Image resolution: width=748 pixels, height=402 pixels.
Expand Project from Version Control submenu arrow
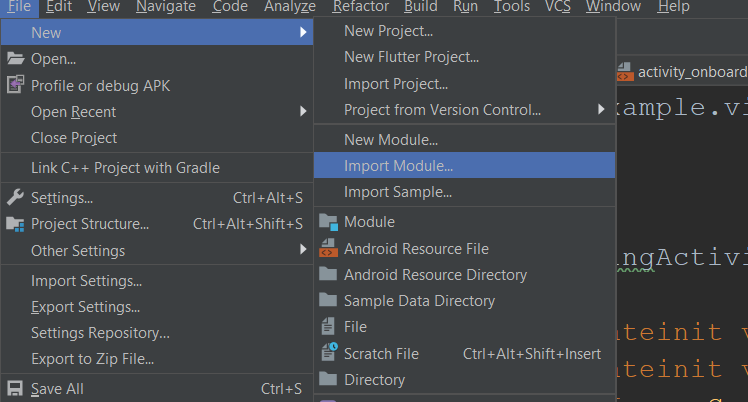coord(601,109)
